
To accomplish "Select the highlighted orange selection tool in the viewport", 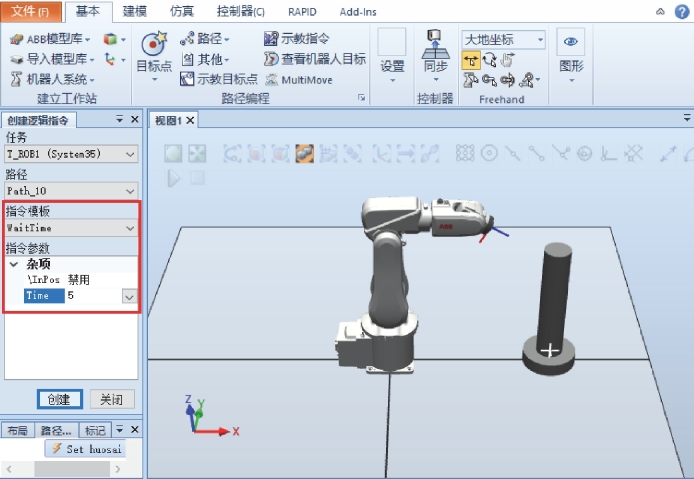I will 305,153.
